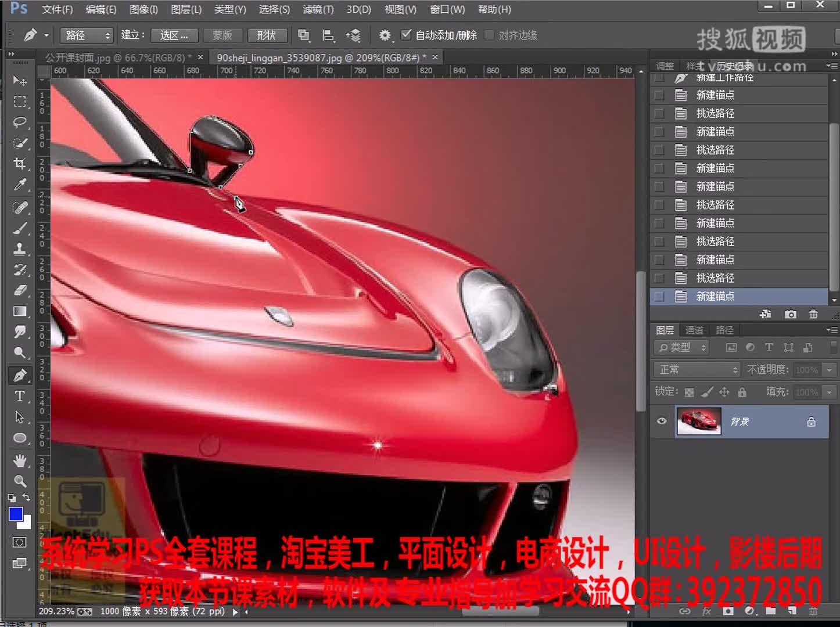This screenshot has width=840, height=627.
Task: Open the Layers panel flyout menu
Action: (831, 330)
